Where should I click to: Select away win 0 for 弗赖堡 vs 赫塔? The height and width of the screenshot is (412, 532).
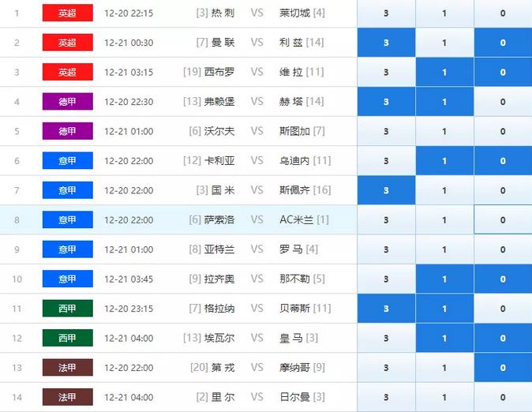pos(503,102)
